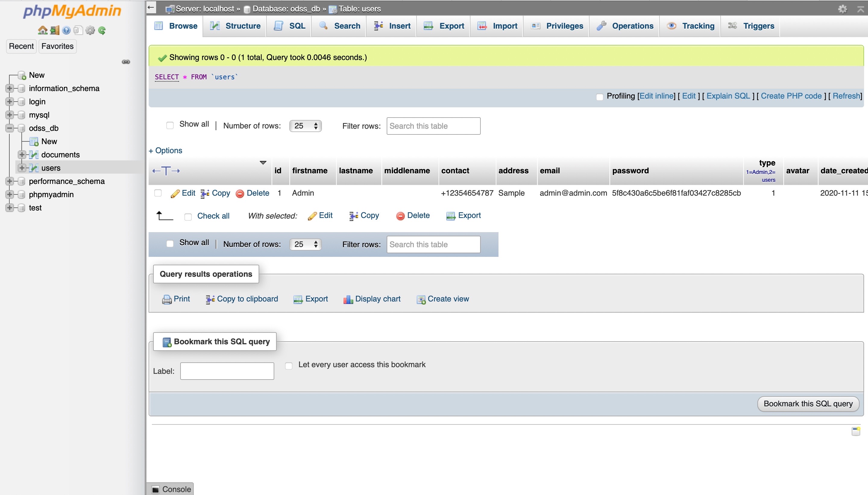This screenshot has height=495, width=868.
Task: Open Explain SQL link
Action: click(x=728, y=96)
